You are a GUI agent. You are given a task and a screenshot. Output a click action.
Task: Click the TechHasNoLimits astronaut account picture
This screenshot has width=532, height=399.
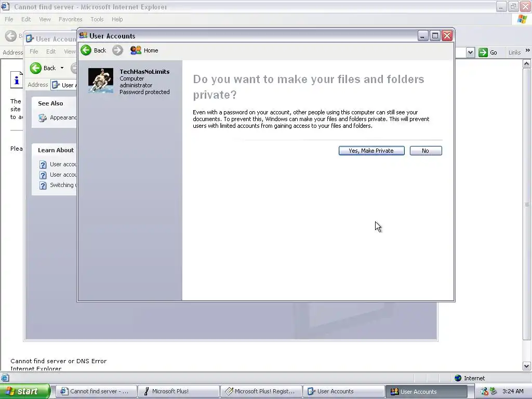(x=100, y=81)
